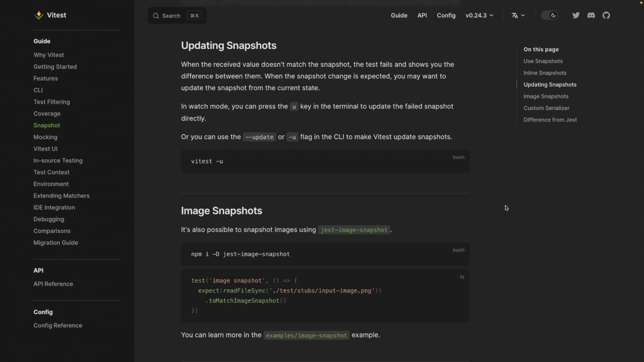644x362 pixels.
Task: Open In-source Testing sidebar page
Action: [x=58, y=160]
